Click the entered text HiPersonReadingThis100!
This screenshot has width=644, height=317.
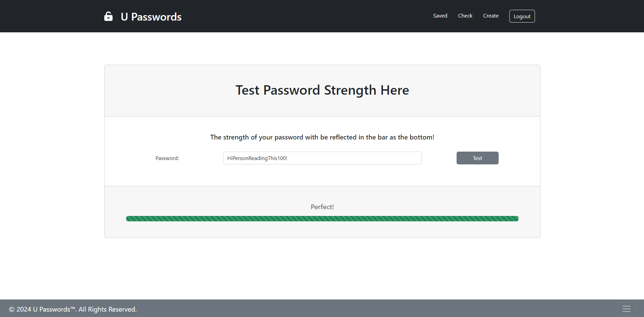click(257, 158)
